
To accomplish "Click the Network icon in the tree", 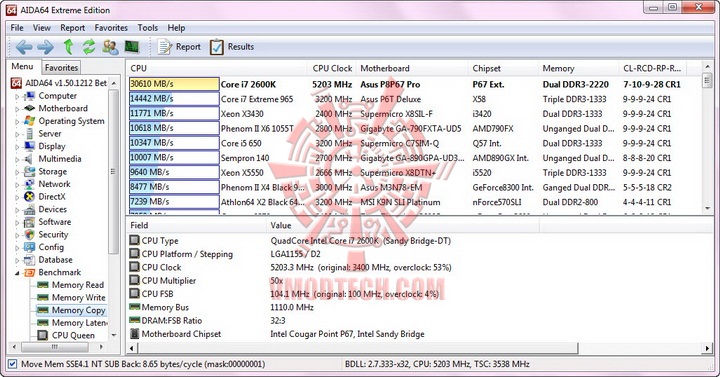I will coord(29,184).
